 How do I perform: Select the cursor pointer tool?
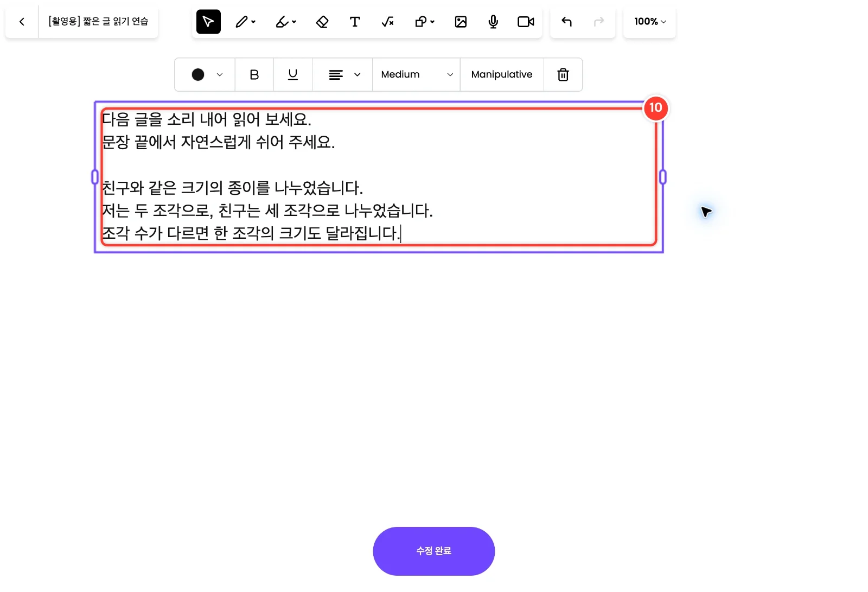coord(208,22)
